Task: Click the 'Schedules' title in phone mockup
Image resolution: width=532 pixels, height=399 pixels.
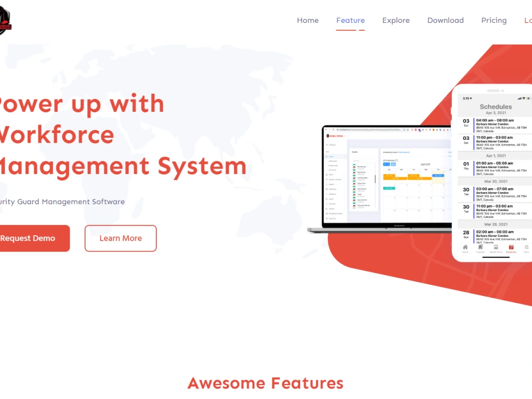Action: [x=496, y=106]
